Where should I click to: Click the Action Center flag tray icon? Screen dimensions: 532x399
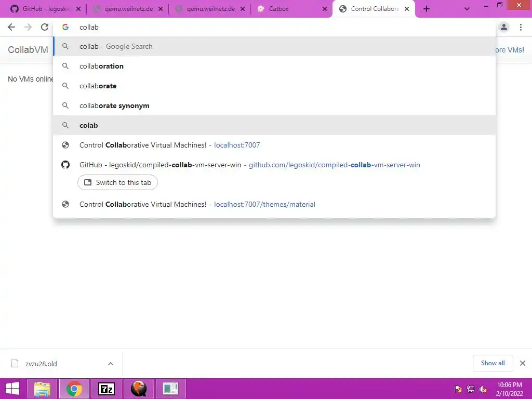pyautogui.click(x=458, y=389)
